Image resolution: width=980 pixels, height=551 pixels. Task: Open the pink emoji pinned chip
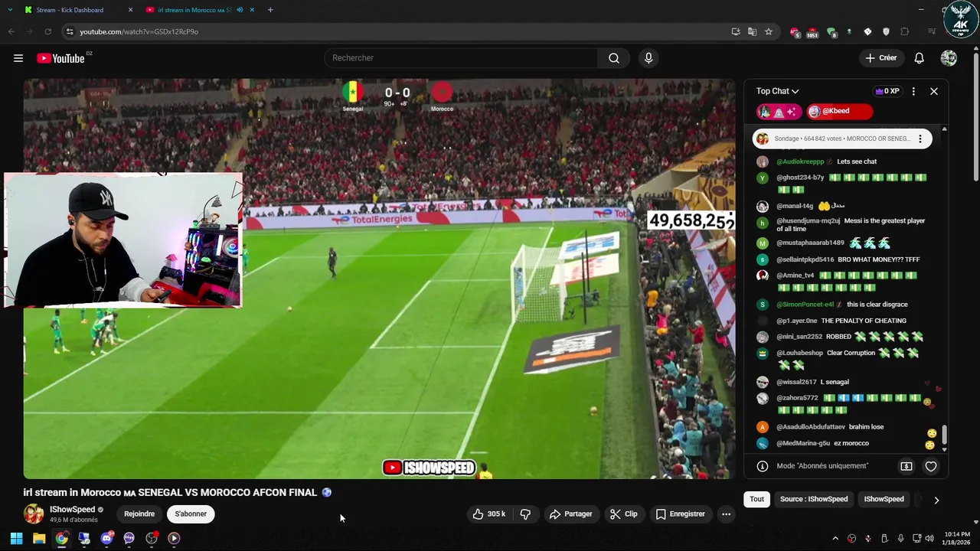click(x=779, y=112)
